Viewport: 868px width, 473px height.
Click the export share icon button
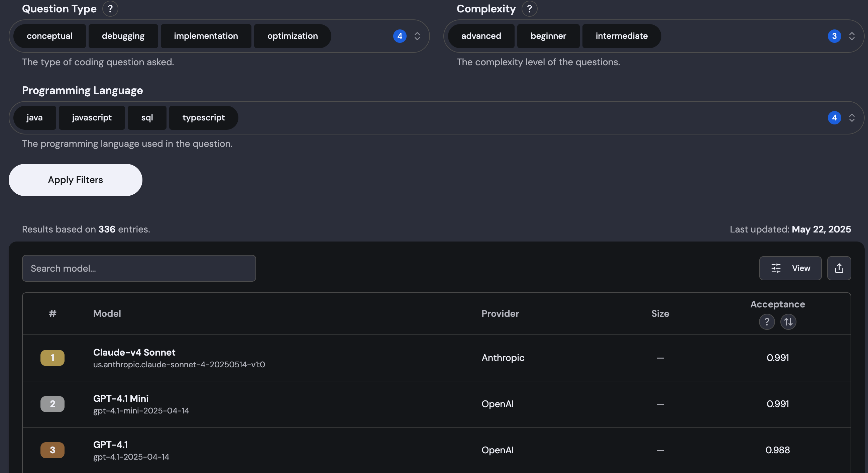click(839, 268)
